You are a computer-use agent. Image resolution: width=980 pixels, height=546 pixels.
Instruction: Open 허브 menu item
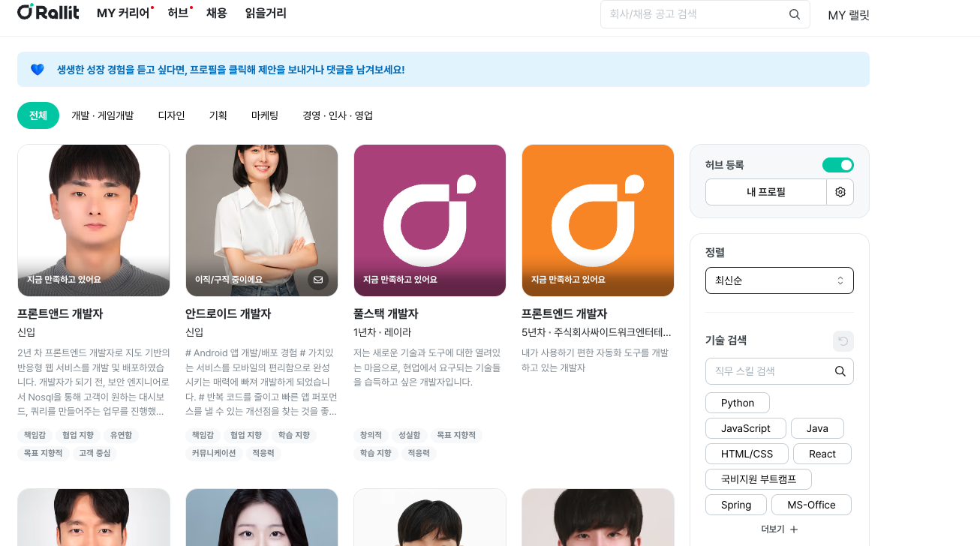coord(178,13)
